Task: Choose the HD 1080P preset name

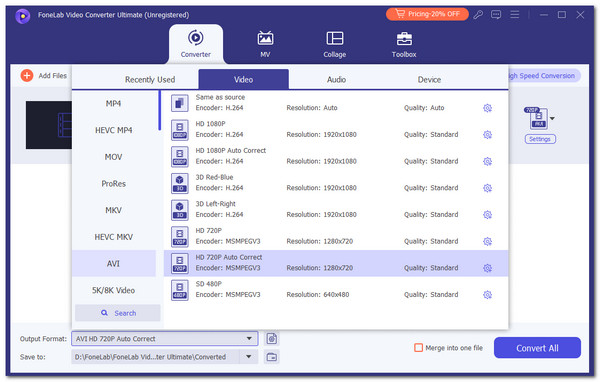Action: click(210, 124)
